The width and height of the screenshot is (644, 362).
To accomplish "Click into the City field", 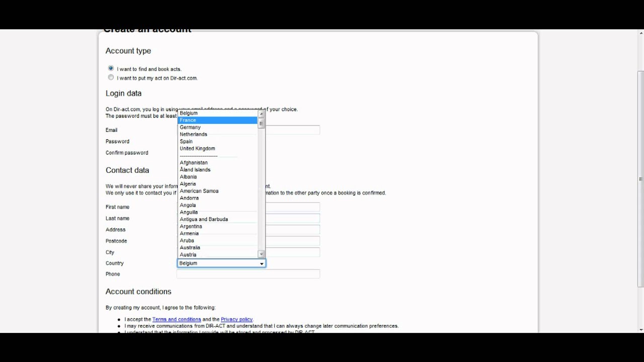I will pyautogui.click(x=292, y=252).
